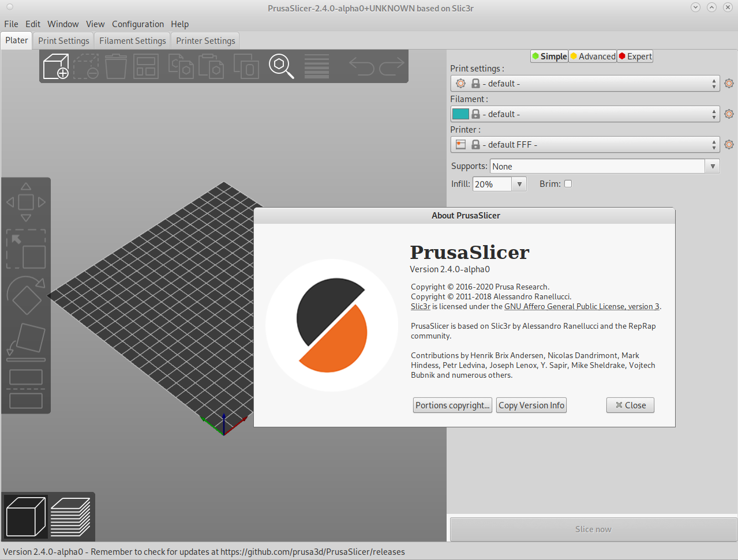Select the Expert mode option
The width and height of the screenshot is (738, 560).
[x=635, y=56]
